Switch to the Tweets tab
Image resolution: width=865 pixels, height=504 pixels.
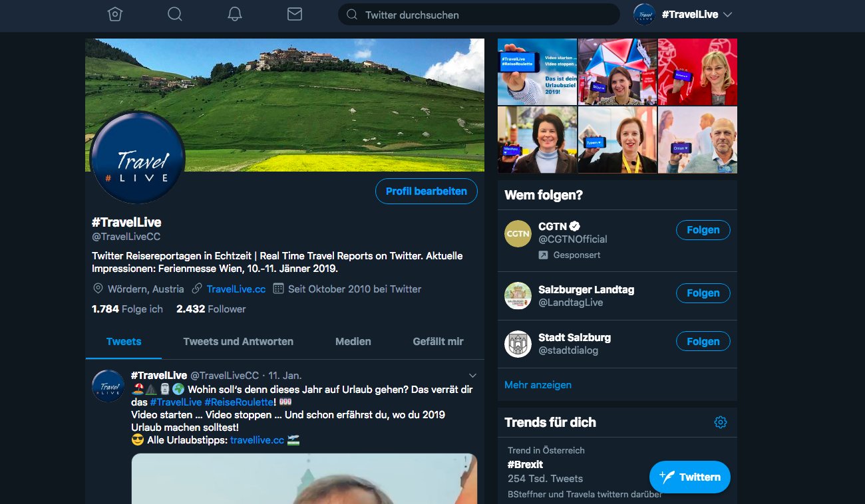pos(124,342)
